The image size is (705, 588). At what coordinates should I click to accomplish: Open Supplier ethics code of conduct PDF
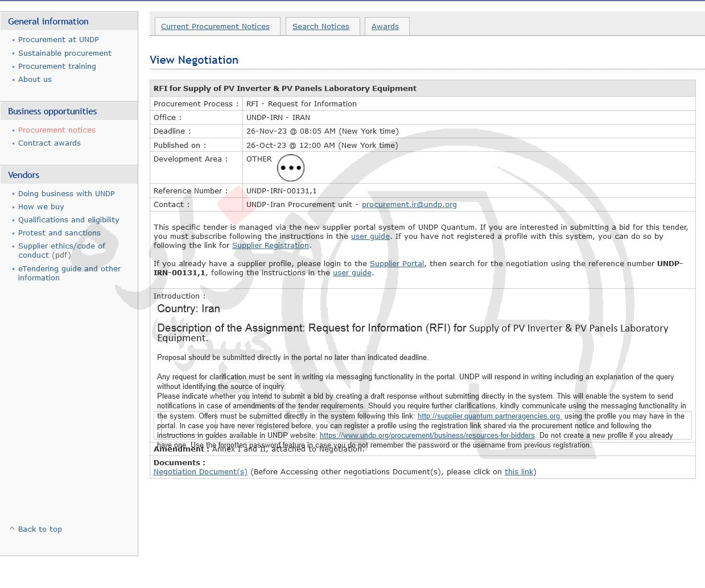coord(61,250)
